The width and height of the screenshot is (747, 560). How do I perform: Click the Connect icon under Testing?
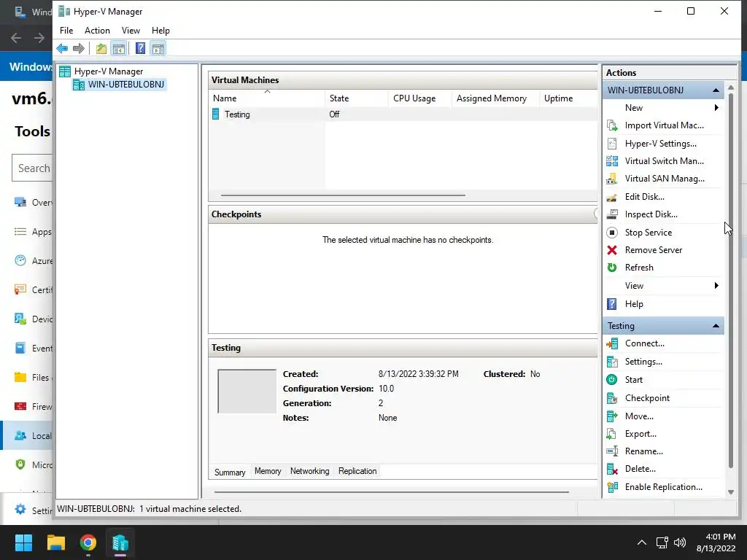[612, 343]
